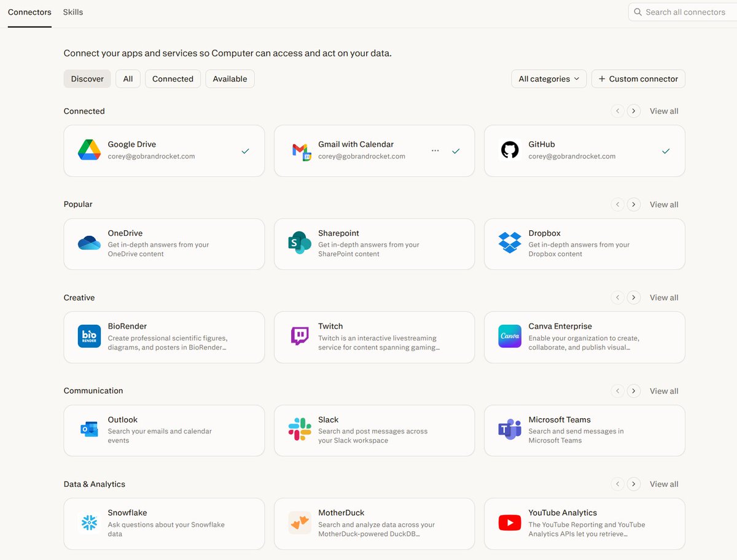
Task: Open the Twitch connector icon
Action: (300, 336)
